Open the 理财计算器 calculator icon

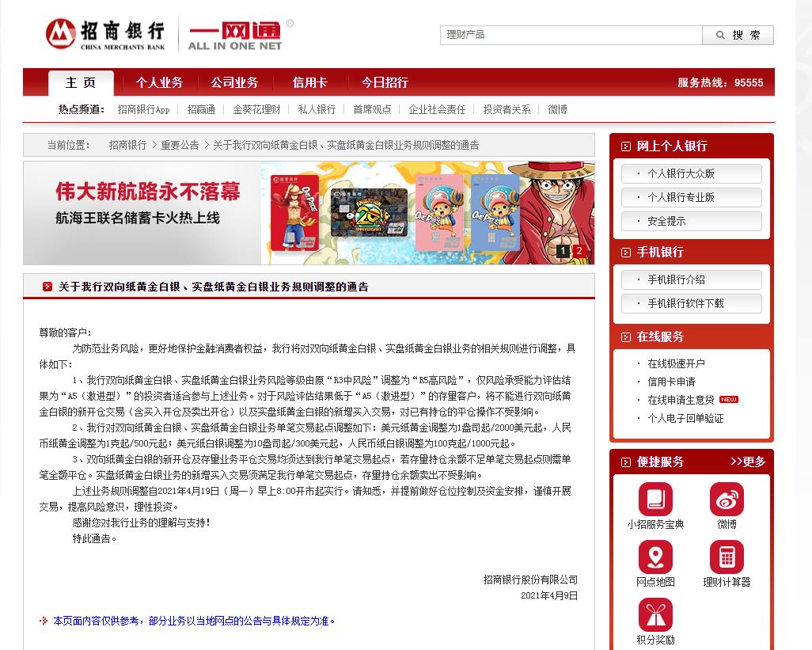coord(727,557)
